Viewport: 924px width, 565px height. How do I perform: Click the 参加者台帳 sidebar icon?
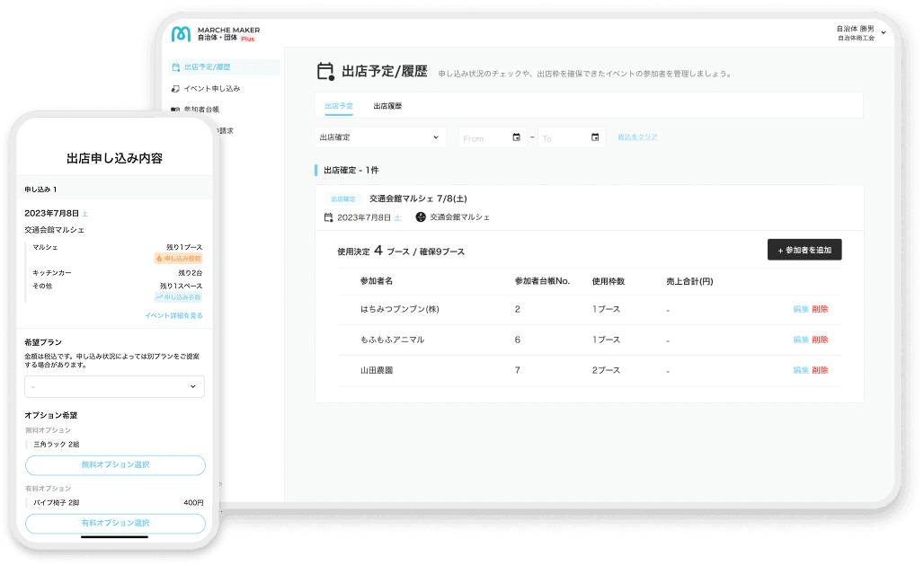click(175, 110)
